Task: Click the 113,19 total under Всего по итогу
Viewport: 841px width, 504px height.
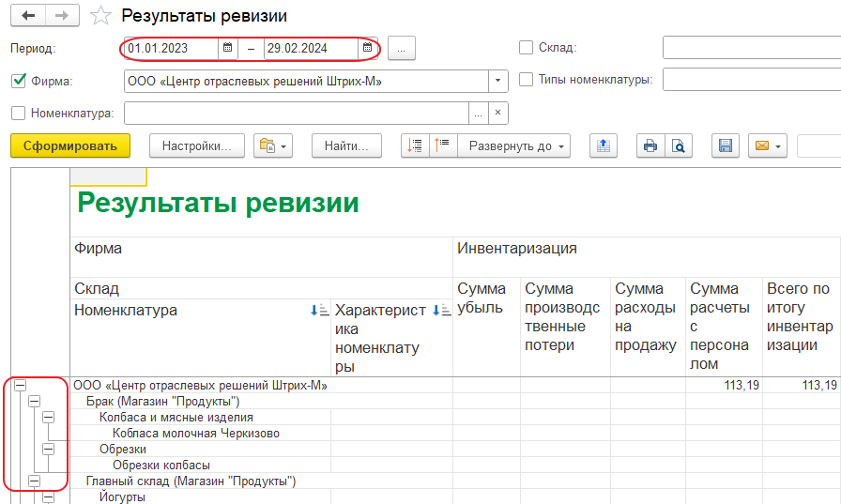Action: 819,385
